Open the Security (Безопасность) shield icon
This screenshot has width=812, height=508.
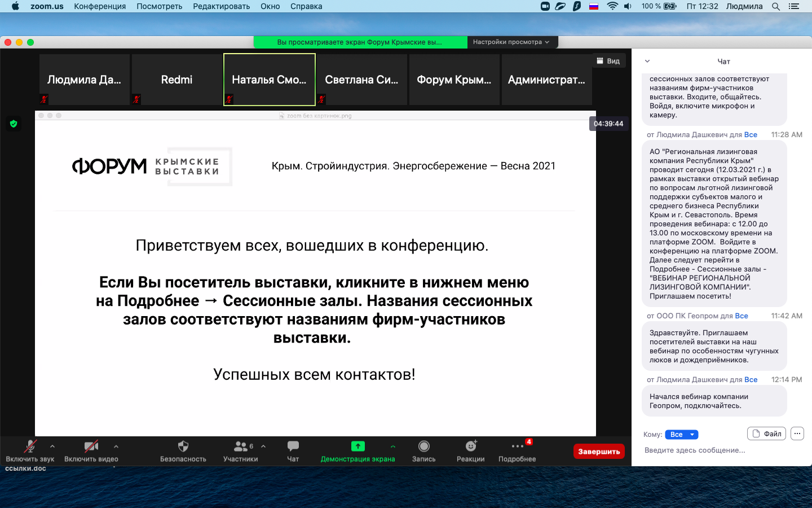183,447
